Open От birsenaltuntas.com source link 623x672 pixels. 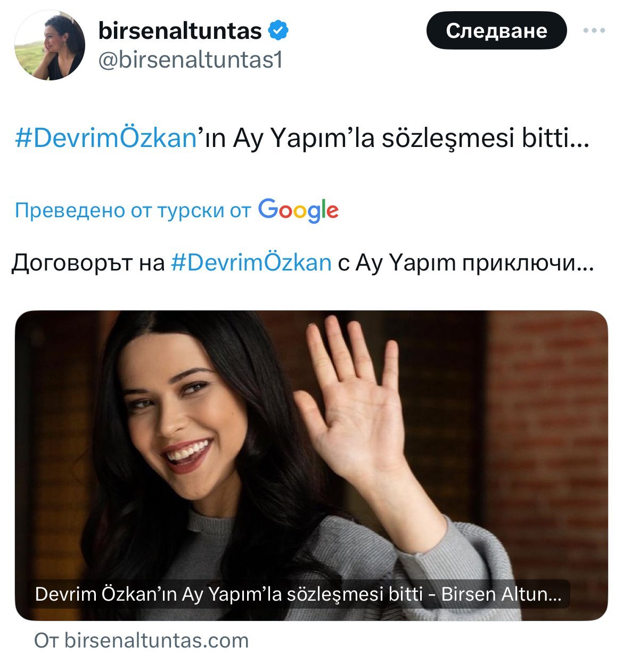point(142,640)
